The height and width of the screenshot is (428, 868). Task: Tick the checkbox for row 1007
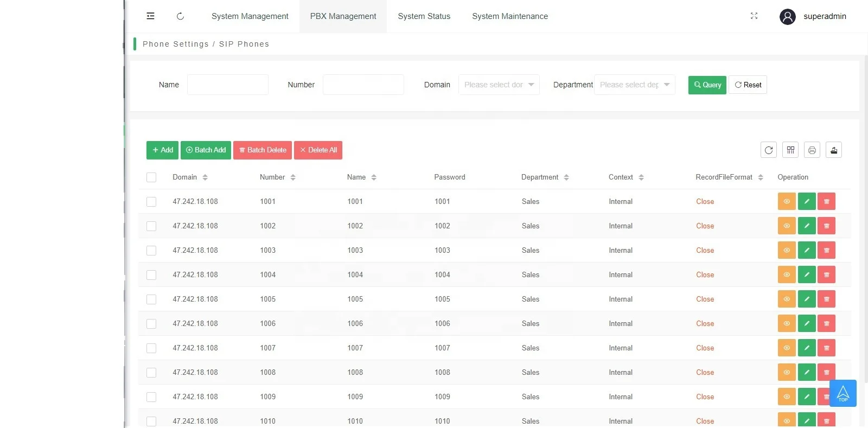point(151,348)
